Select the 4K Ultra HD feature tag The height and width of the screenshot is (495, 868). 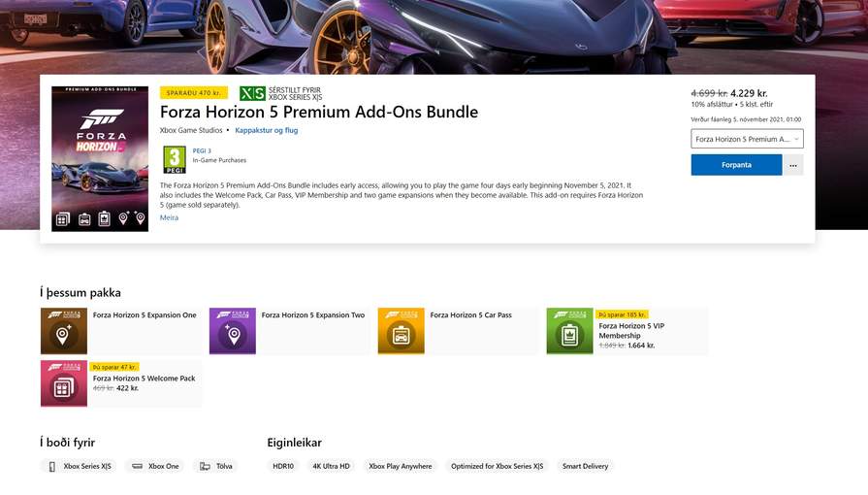tap(331, 466)
